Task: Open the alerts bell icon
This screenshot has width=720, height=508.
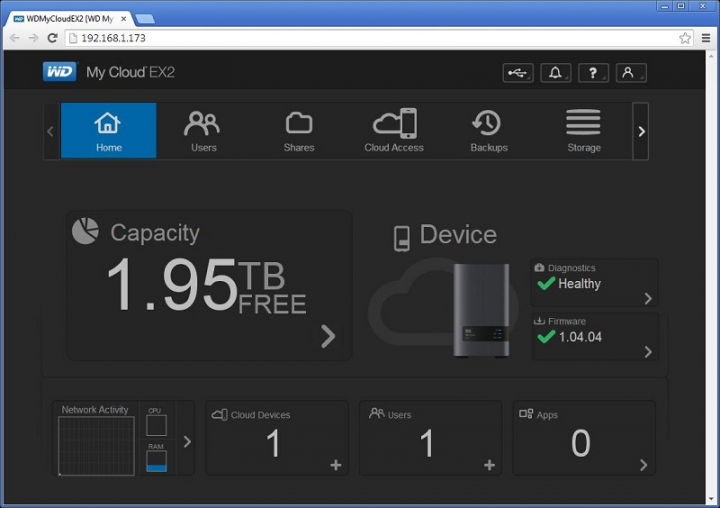Action: (556, 73)
